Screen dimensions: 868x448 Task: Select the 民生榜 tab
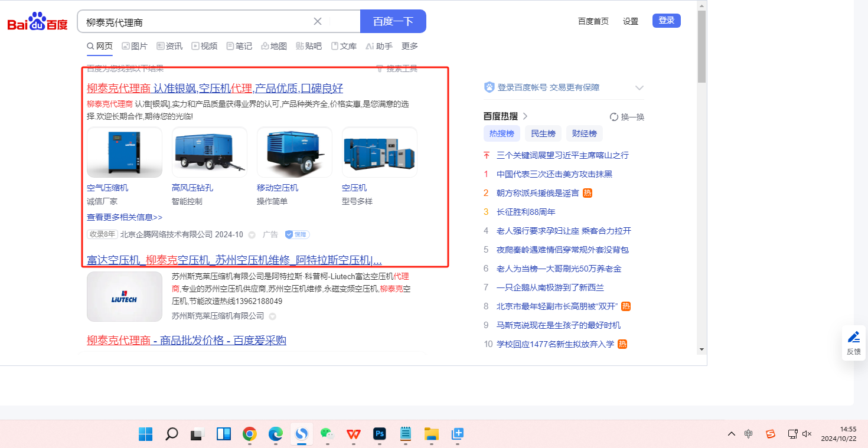point(543,133)
